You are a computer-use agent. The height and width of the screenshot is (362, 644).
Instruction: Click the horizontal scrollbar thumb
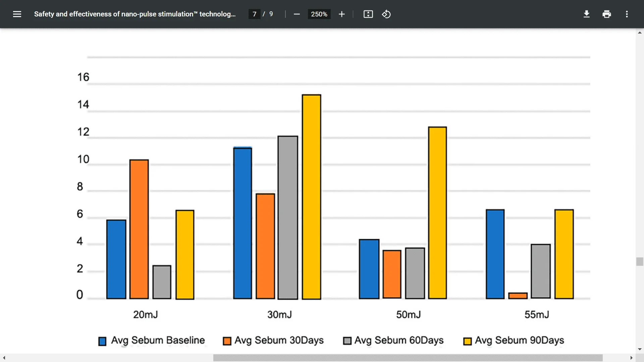(x=408, y=358)
